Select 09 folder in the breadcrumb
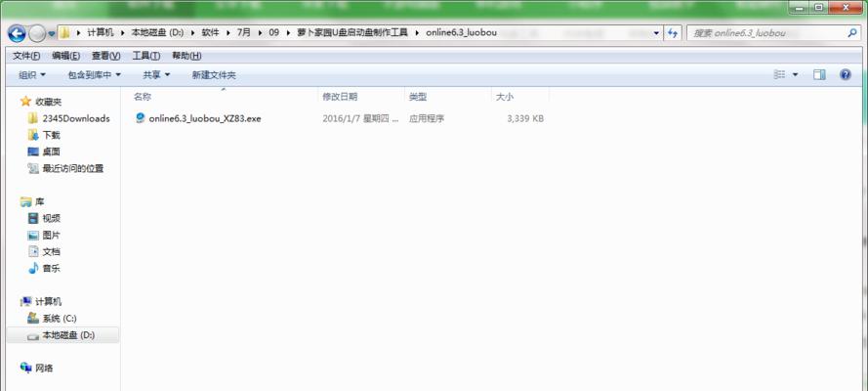Viewport: 868px width, 391px height. click(274, 32)
